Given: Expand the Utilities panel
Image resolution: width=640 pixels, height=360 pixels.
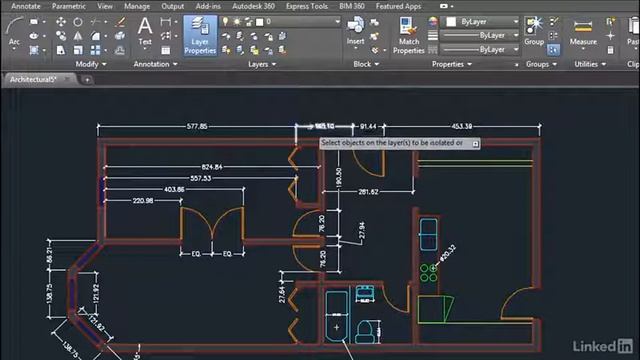Looking at the screenshot, I should tap(590, 64).
